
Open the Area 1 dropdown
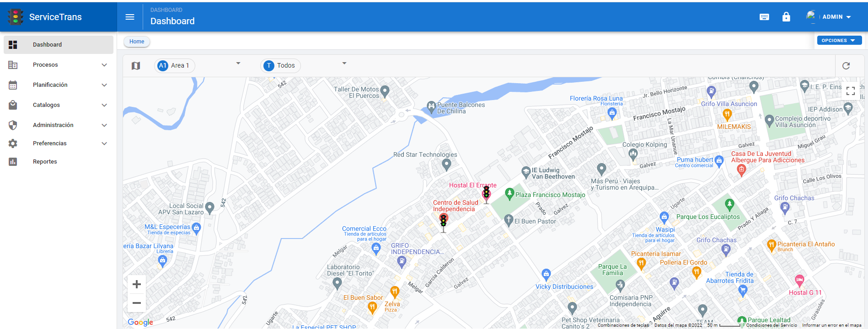pyautogui.click(x=238, y=64)
